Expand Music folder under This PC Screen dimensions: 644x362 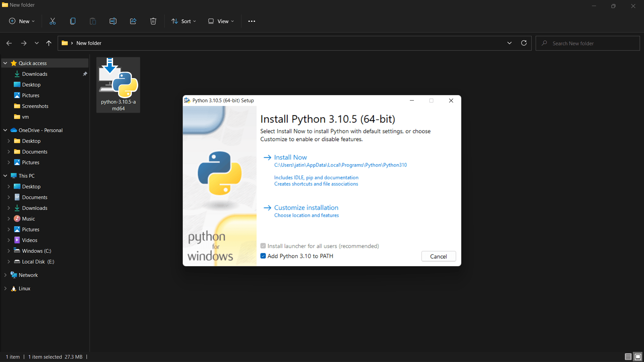(9, 219)
